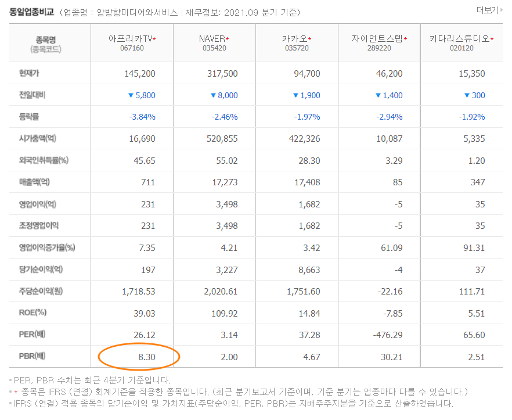Click operating profit growth value 91.31
Screen dimensions: 512x420
(x=474, y=248)
